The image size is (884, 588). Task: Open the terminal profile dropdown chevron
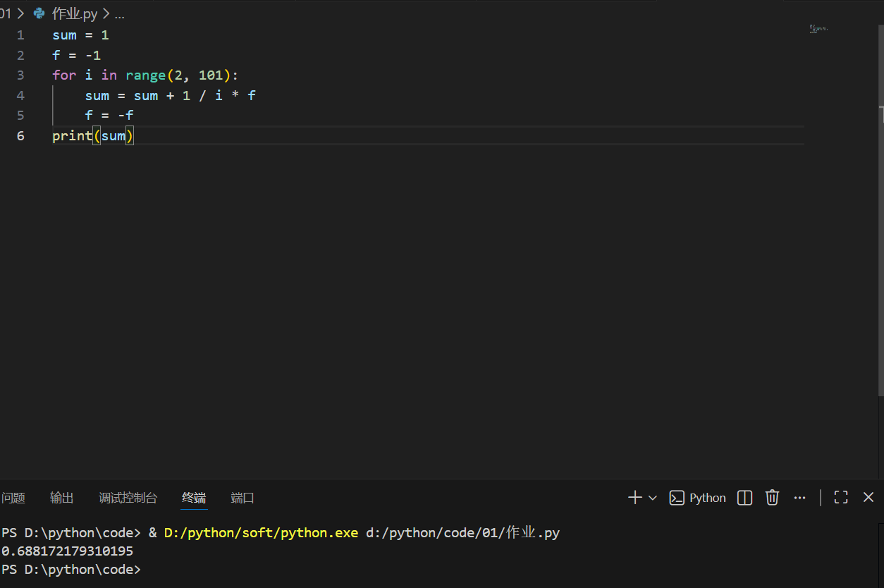click(x=651, y=497)
